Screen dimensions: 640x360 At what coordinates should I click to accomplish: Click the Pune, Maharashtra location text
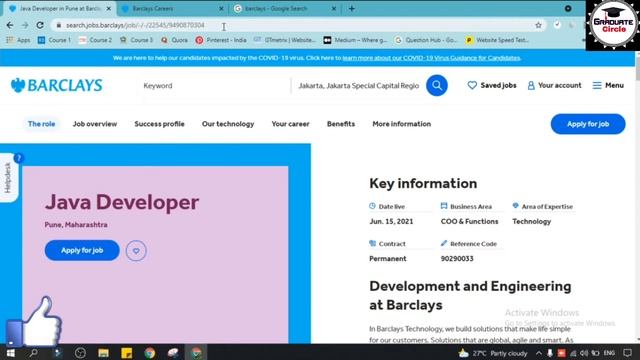point(76,224)
